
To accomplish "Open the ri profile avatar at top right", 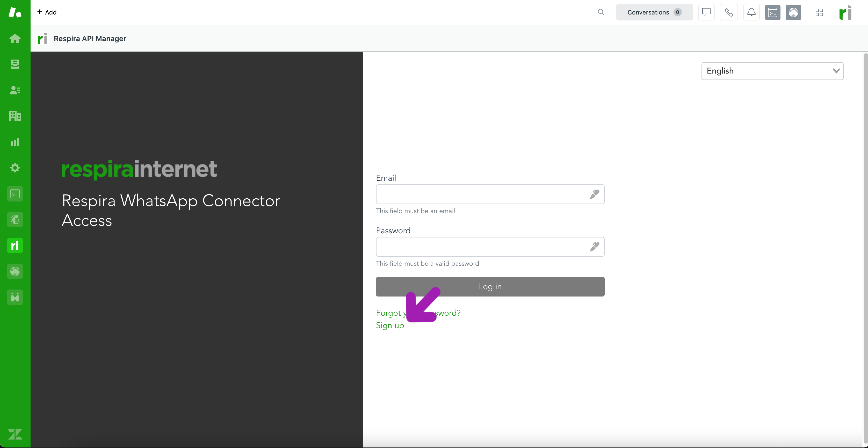I will pyautogui.click(x=845, y=13).
